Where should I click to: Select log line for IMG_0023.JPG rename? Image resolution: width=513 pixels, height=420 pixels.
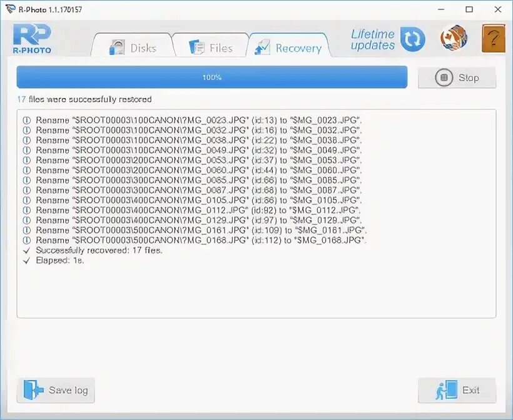pyautogui.click(x=198, y=120)
